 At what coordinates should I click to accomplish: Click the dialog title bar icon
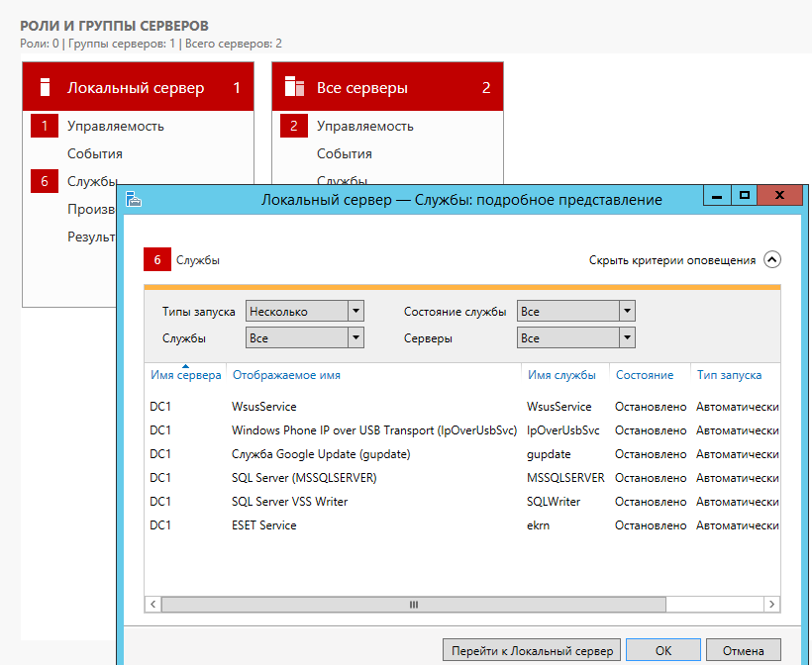click(134, 199)
